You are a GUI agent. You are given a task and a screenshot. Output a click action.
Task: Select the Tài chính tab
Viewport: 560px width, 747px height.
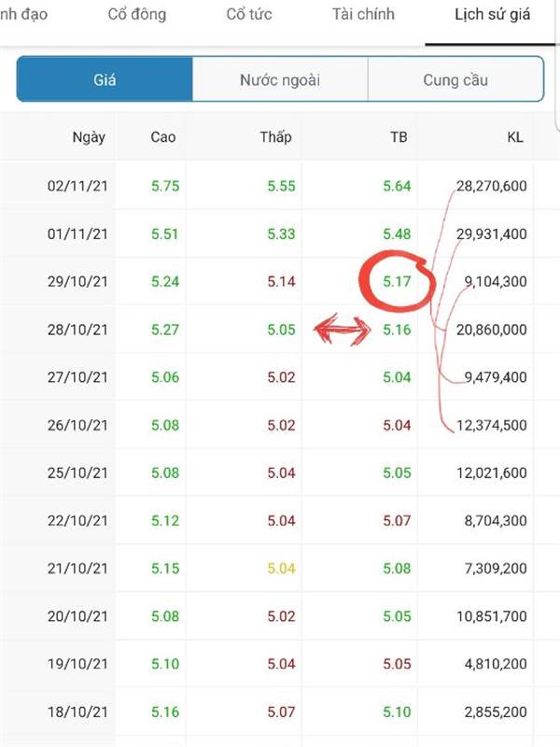[x=363, y=14]
